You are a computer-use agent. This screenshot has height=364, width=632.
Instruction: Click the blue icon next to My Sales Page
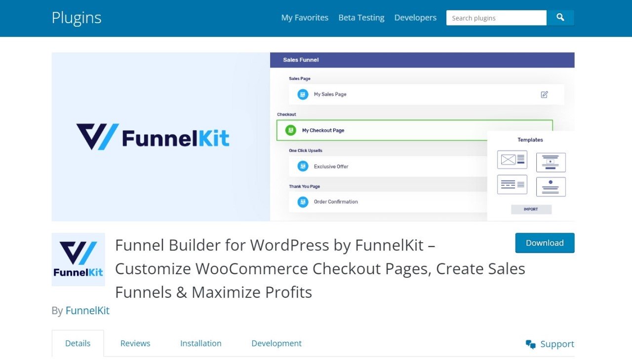pos(302,94)
